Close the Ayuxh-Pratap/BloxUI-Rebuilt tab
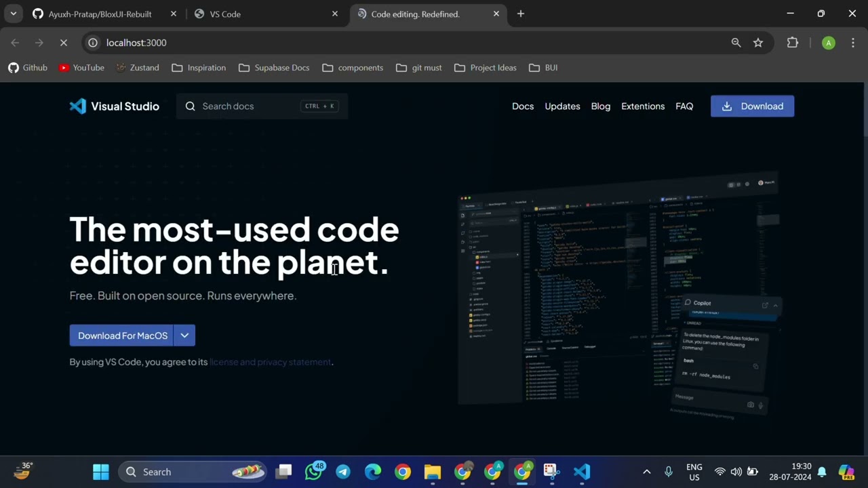This screenshot has height=488, width=868. [x=174, y=14]
